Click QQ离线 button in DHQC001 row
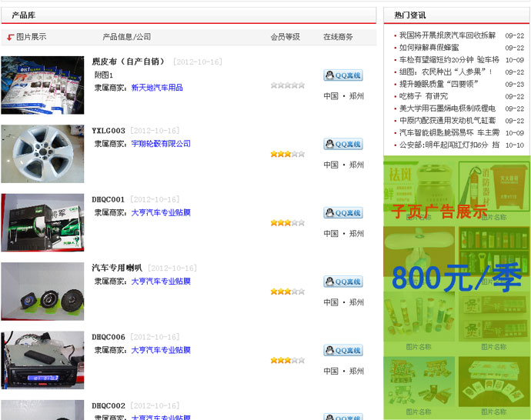Image resolution: width=531 pixels, height=420 pixels. click(342, 213)
